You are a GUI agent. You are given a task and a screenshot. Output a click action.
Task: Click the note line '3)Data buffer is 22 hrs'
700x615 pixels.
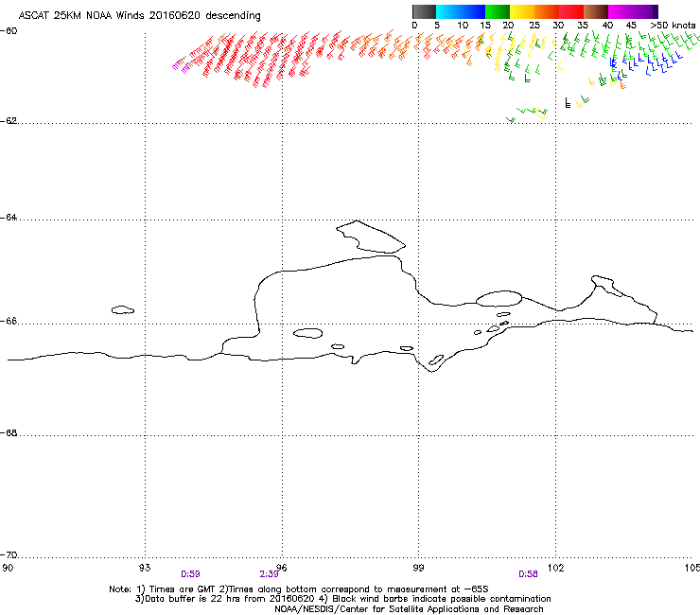342,599
